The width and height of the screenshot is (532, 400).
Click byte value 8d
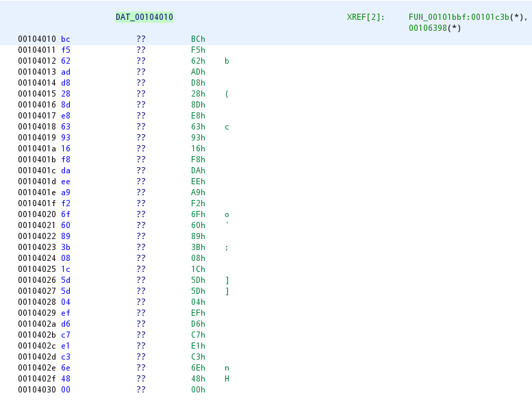coord(66,105)
